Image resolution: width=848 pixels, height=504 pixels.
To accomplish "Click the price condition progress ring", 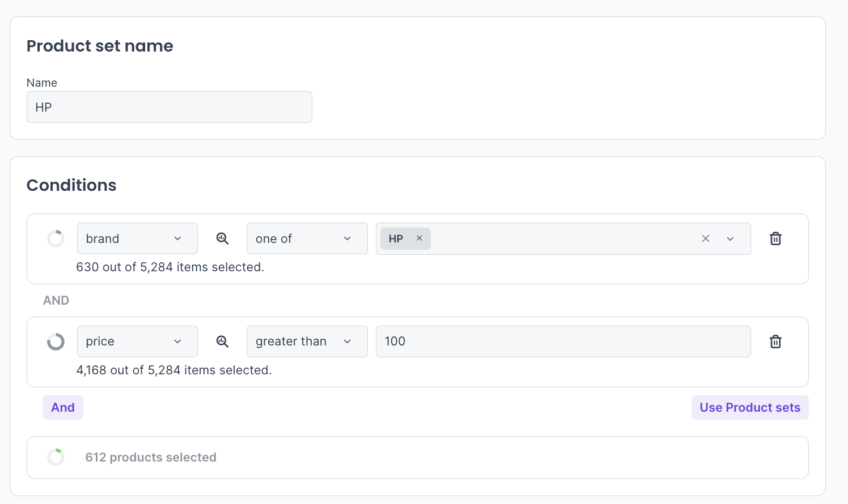I will [x=56, y=341].
